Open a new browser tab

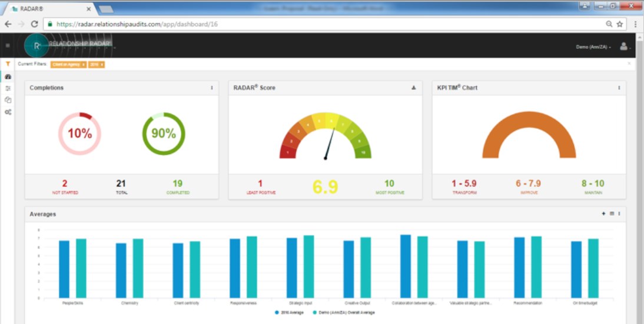pyautogui.click(x=106, y=9)
